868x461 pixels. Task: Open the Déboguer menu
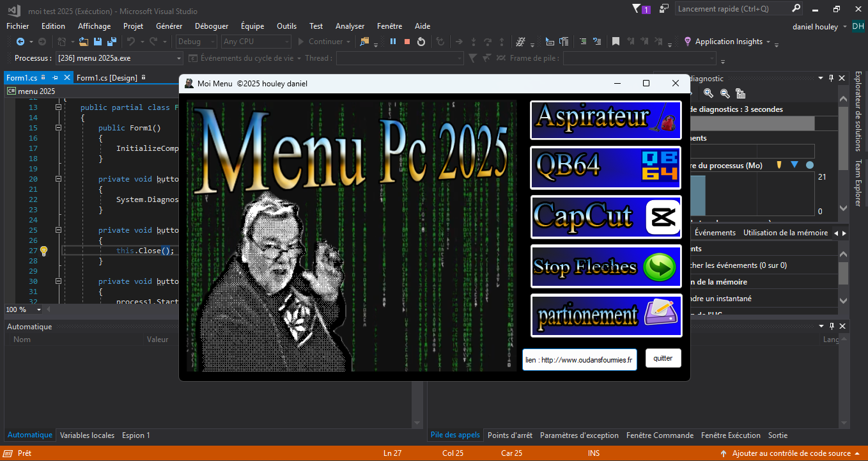(211, 26)
